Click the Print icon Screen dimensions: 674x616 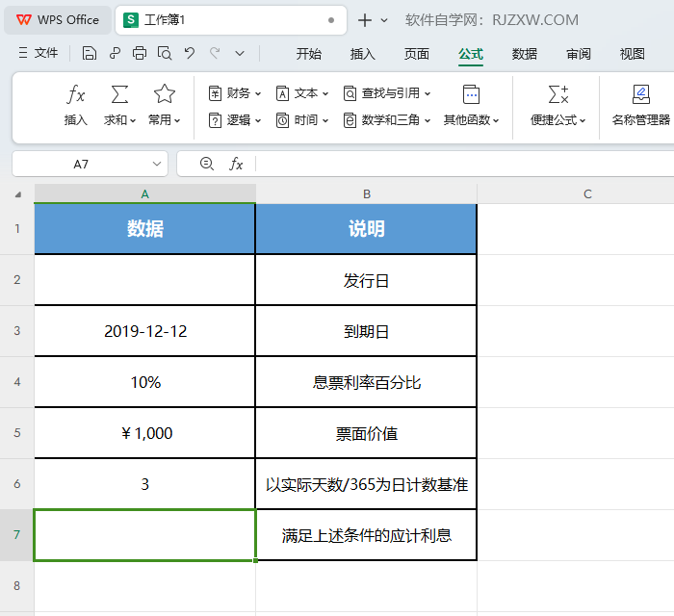140,54
